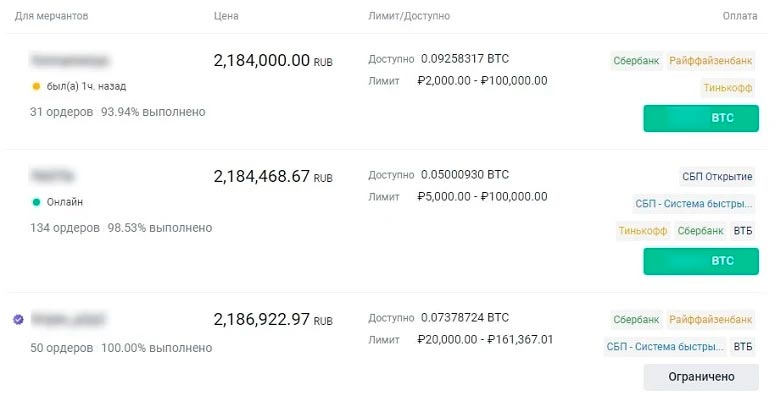Click the blurred name of first merchant

(69, 60)
